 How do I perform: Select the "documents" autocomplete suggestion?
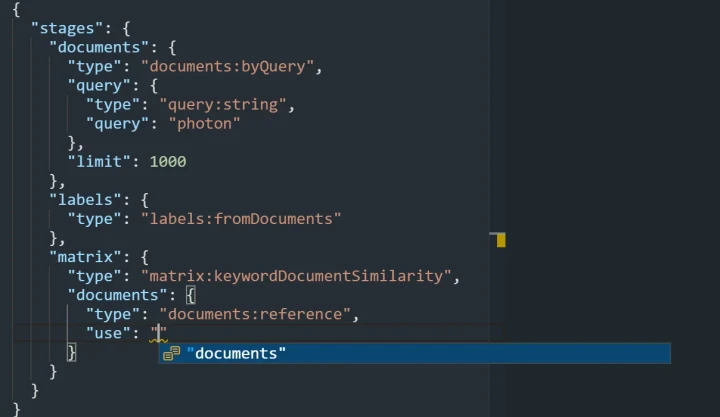(x=415, y=353)
